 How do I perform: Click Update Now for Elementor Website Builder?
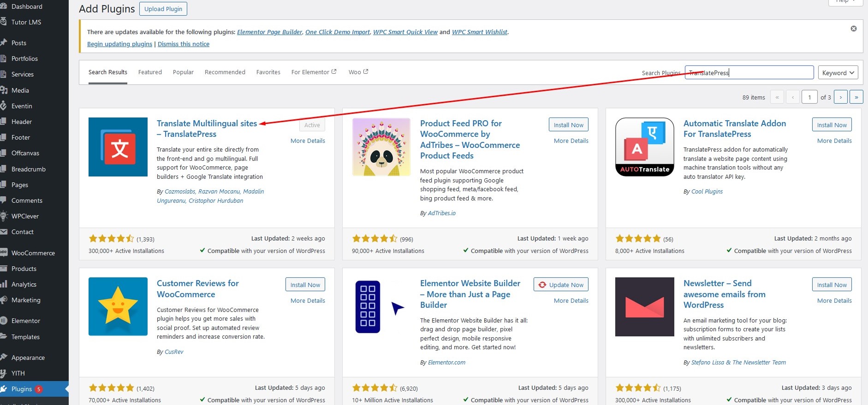561,285
